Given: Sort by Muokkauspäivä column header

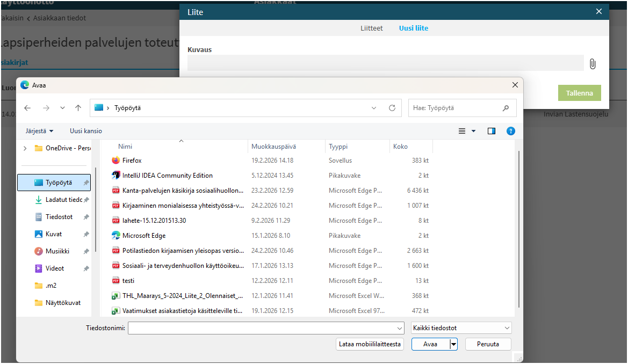Looking at the screenshot, I should pyautogui.click(x=273, y=147).
